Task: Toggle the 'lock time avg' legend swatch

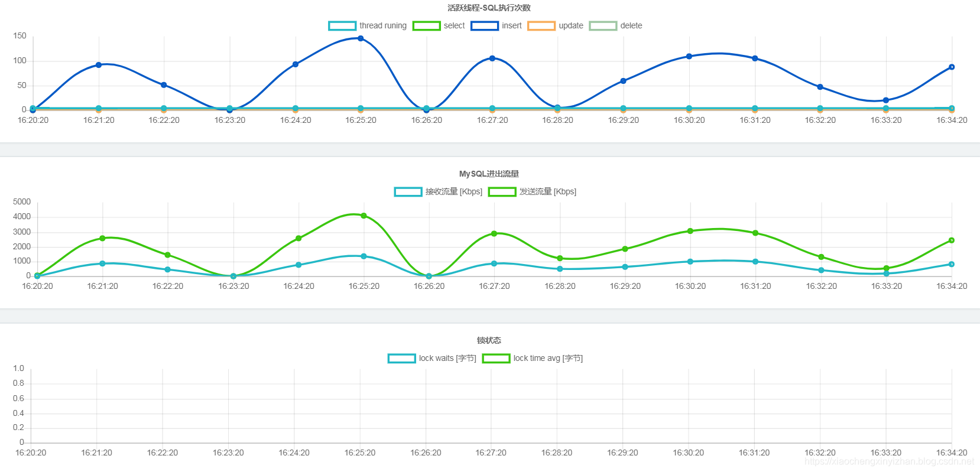Action: 496,358
